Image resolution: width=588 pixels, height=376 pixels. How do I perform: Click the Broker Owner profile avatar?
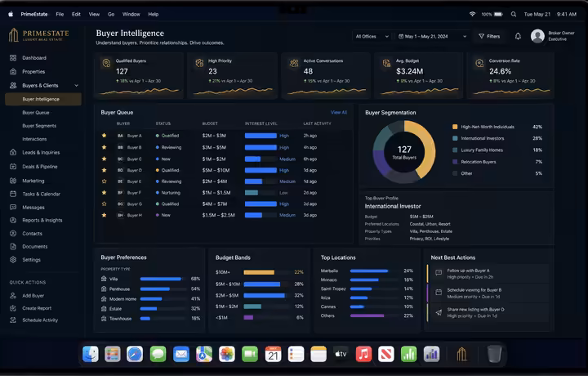[537, 36]
